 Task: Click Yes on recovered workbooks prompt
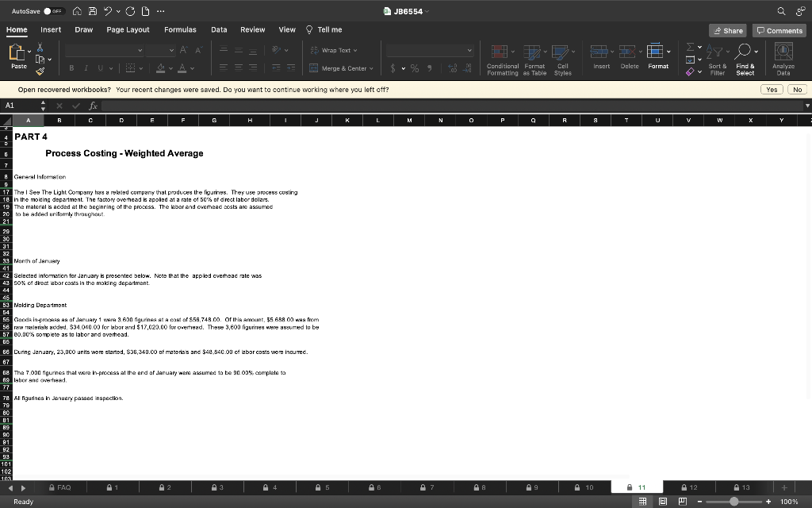click(x=772, y=90)
